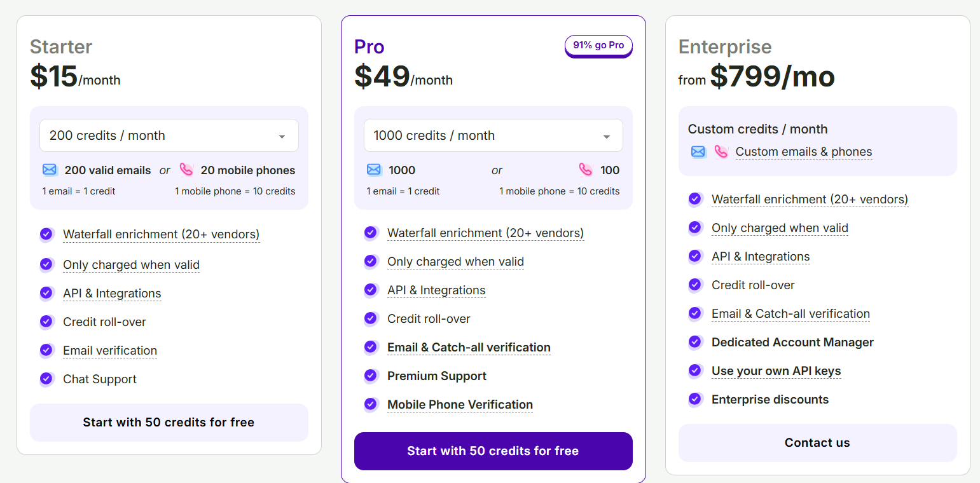This screenshot has height=483, width=980.
Task: Click checkmark beside Mobile Phone Verification
Action: click(x=371, y=404)
